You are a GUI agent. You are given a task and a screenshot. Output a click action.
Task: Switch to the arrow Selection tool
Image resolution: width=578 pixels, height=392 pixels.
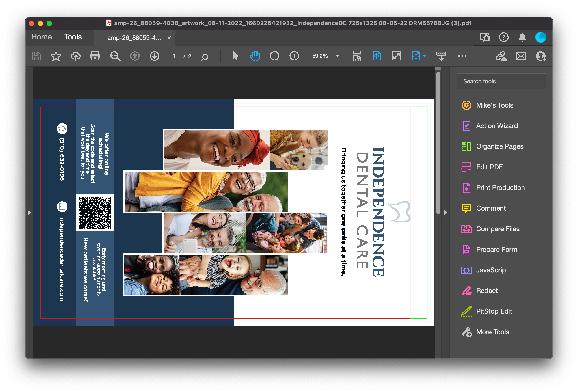click(x=235, y=56)
